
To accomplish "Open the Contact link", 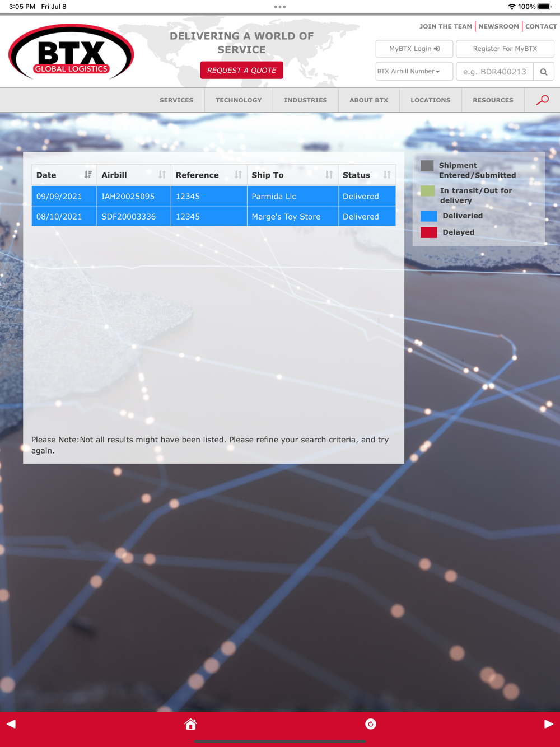I will [x=541, y=26].
